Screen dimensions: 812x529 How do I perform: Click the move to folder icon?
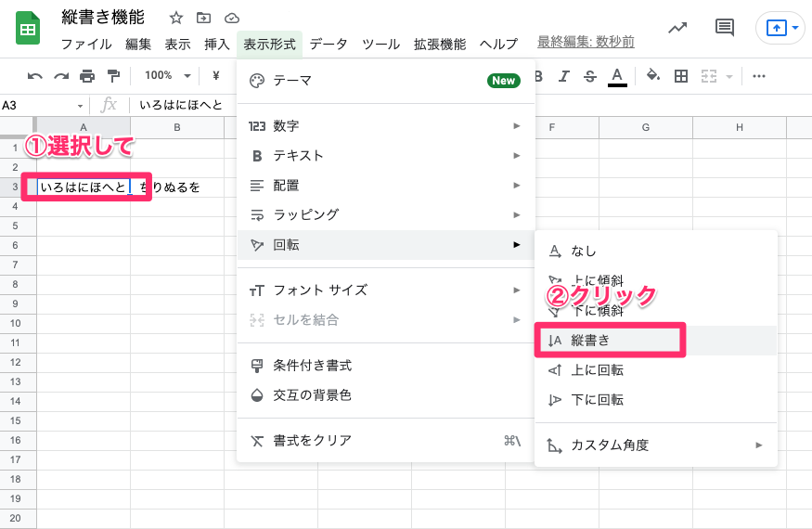click(204, 18)
